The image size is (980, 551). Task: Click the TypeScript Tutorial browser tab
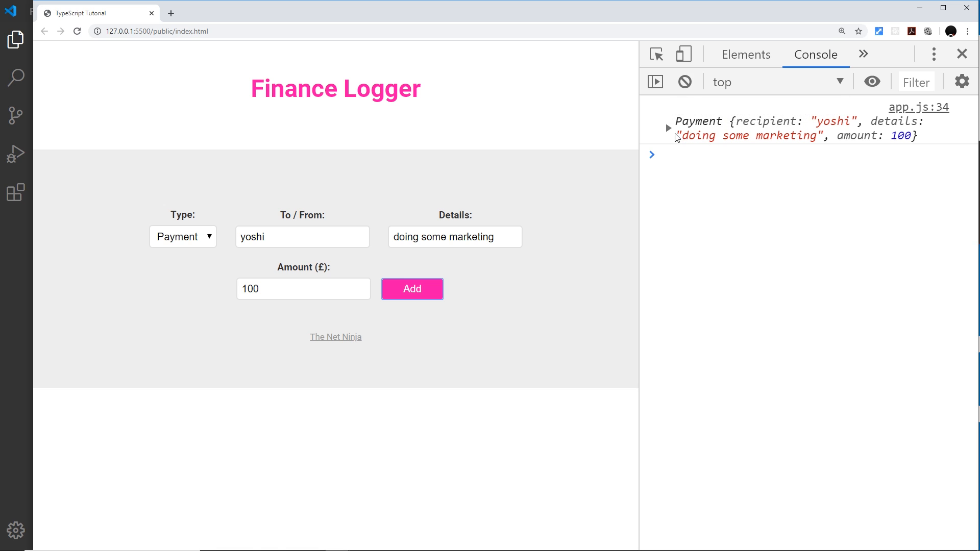[x=97, y=13]
